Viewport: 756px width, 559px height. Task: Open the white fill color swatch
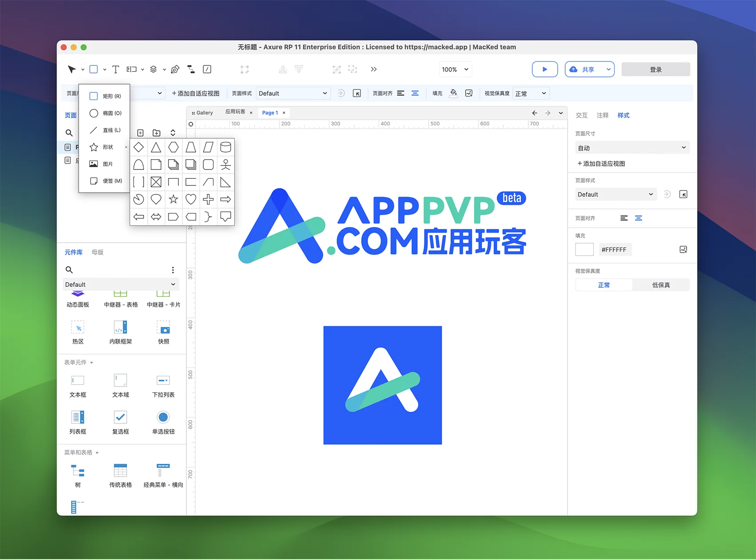(584, 249)
